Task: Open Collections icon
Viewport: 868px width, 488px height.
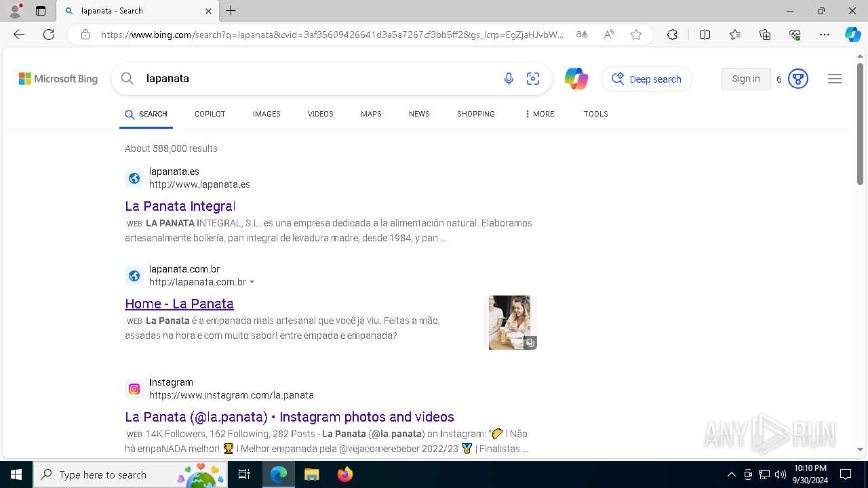Action: click(x=765, y=35)
